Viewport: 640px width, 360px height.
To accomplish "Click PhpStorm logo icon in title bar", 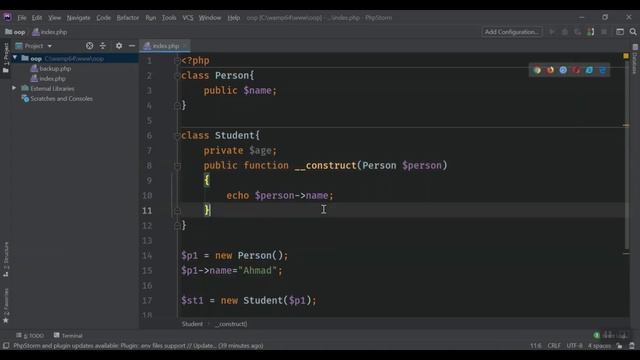I will tap(7, 17).
